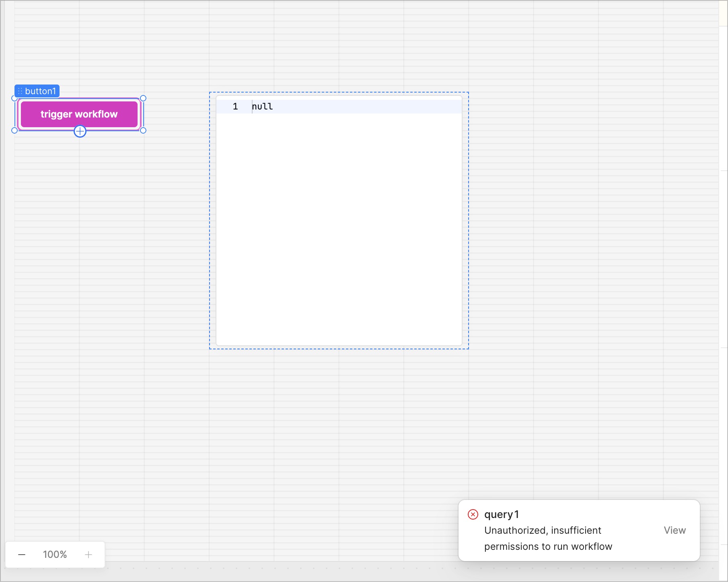Open View link in query1 error toast
The width and height of the screenshot is (728, 582).
[675, 530]
